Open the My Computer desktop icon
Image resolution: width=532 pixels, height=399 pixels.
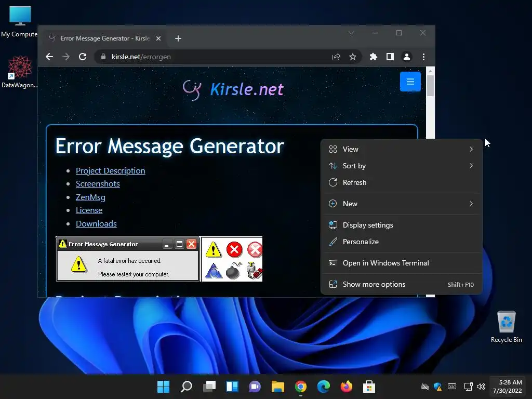pyautogui.click(x=19, y=21)
